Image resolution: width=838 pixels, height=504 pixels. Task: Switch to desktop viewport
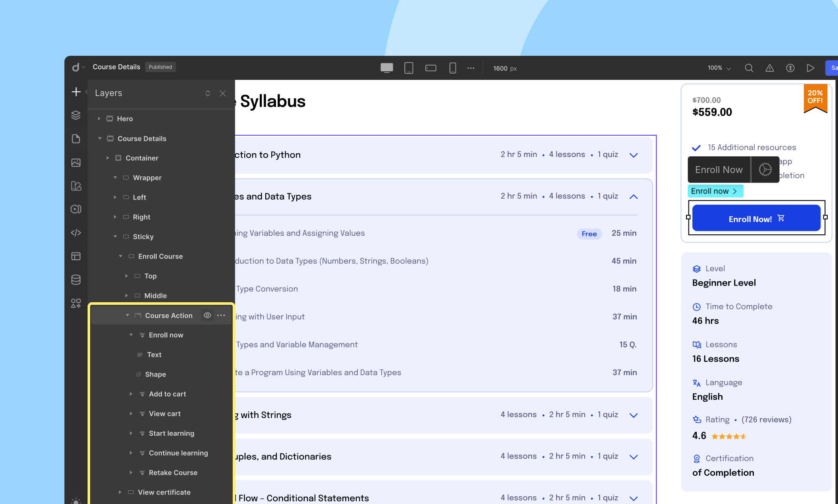click(387, 68)
